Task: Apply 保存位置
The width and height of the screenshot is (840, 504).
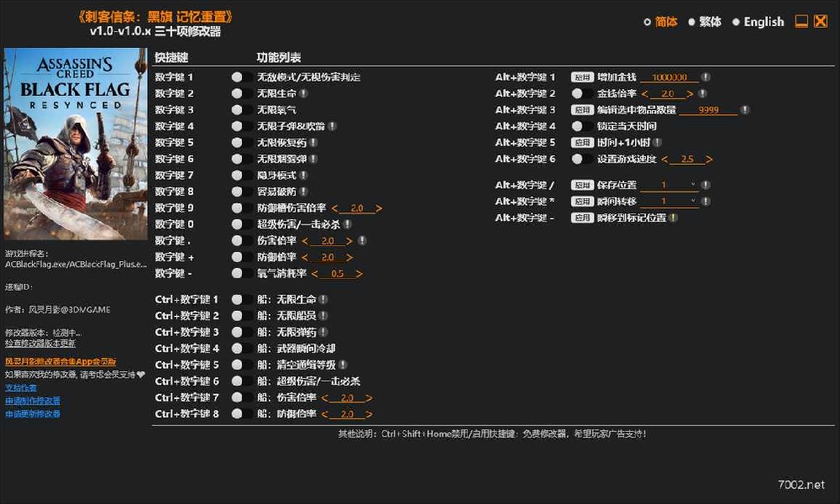Action: 582,185
